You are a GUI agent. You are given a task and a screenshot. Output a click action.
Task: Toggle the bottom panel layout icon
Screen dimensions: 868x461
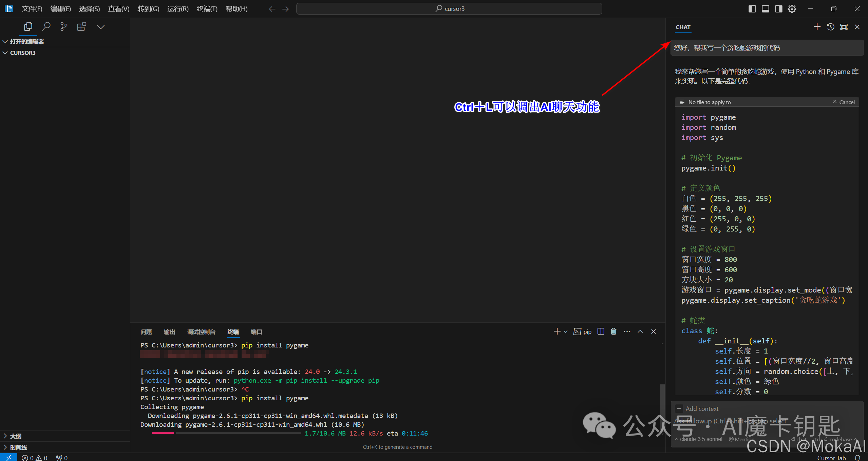766,9
